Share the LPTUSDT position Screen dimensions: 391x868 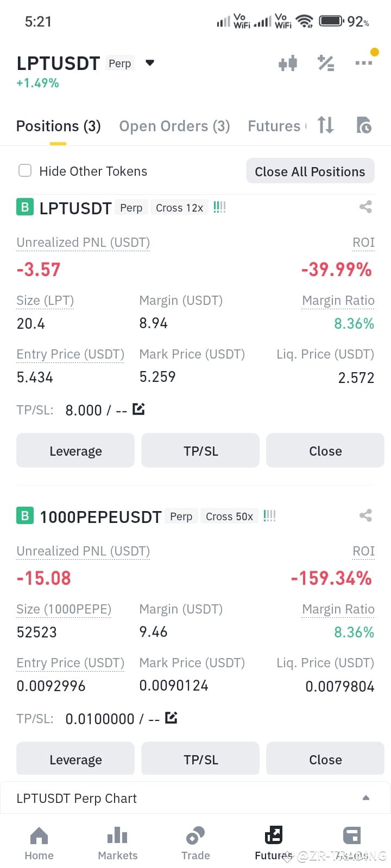pyautogui.click(x=365, y=207)
